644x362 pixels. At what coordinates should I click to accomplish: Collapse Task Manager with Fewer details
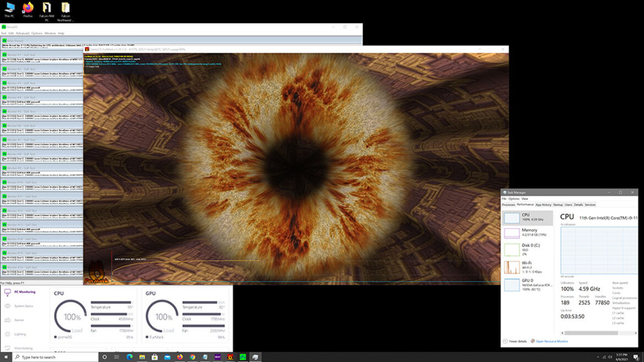515,341
